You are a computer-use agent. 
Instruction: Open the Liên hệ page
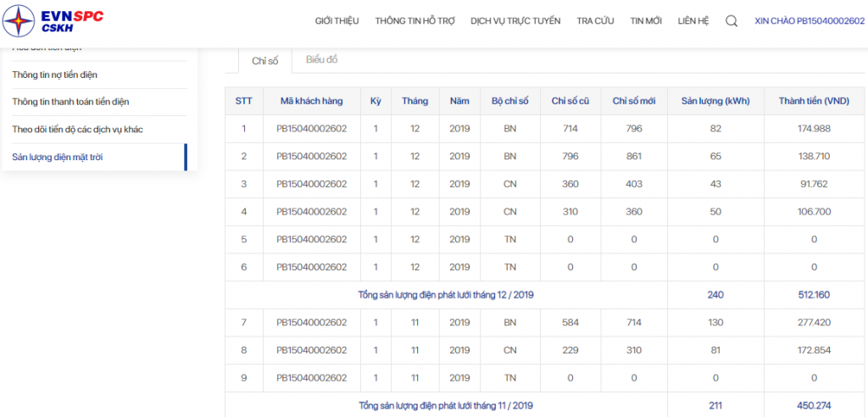point(693,21)
